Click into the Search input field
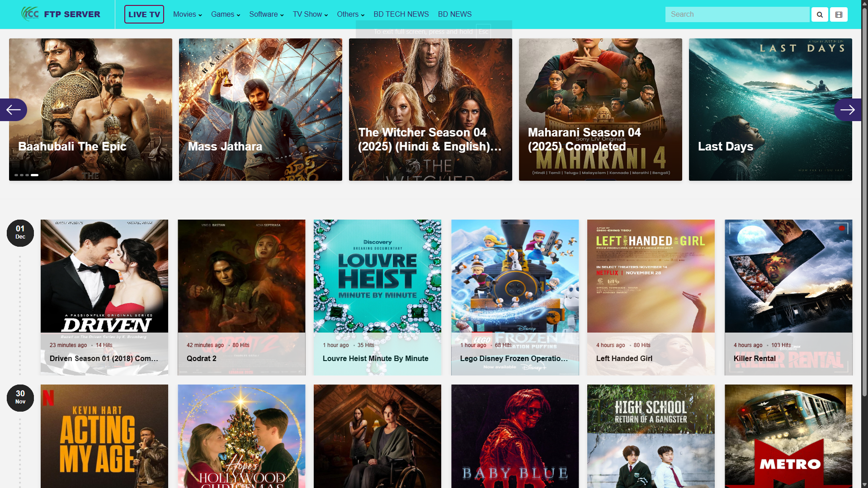868x488 pixels. [x=737, y=14]
